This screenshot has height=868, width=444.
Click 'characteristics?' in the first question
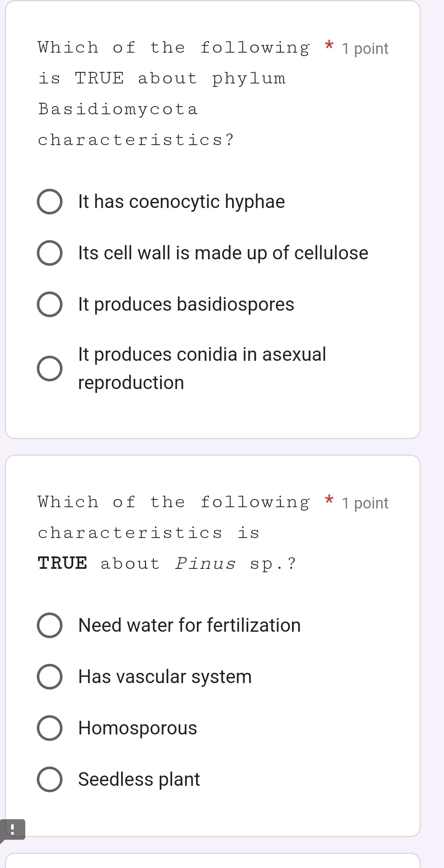(136, 140)
